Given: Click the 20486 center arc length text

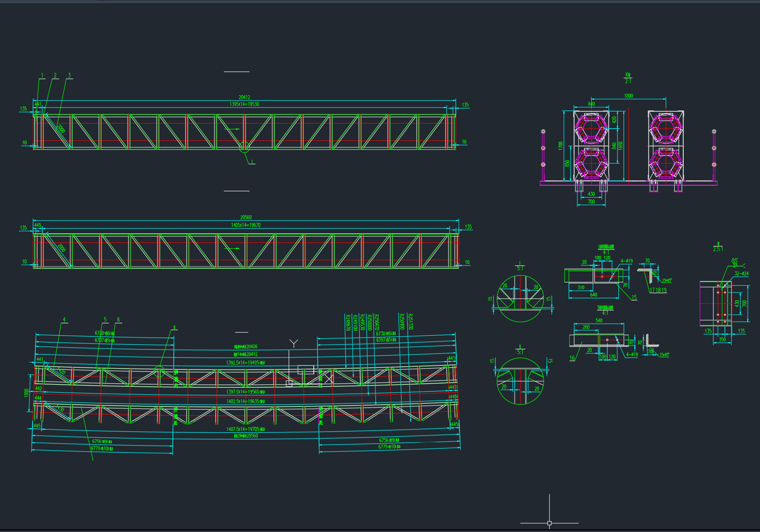Looking at the screenshot, I should (246, 347).
